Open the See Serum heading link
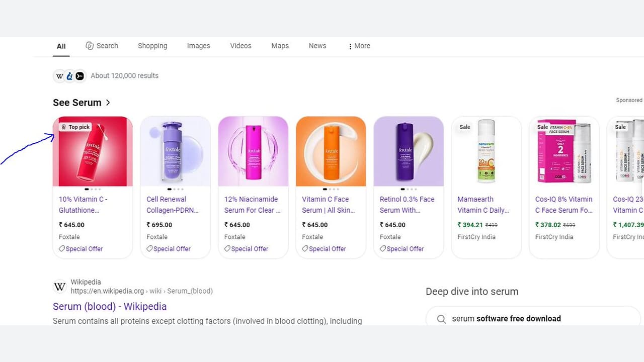This screenshot has width=644, height=362. click(x=77, y=103)
